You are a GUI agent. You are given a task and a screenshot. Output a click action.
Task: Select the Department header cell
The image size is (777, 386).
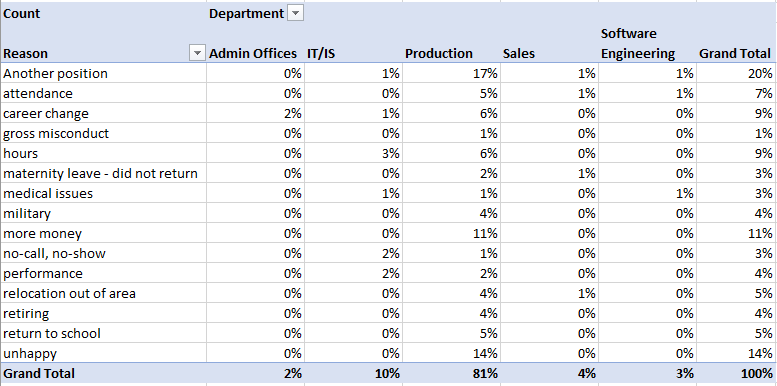[x=256, y=14]
